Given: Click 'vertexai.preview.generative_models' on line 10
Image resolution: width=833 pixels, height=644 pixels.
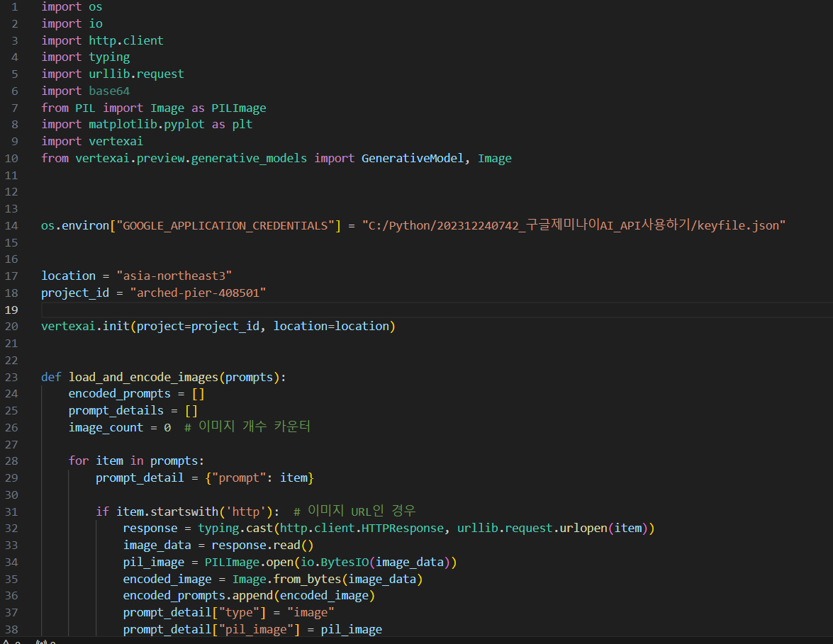Looking at the screenshot, I should click(x=191, y=159).
